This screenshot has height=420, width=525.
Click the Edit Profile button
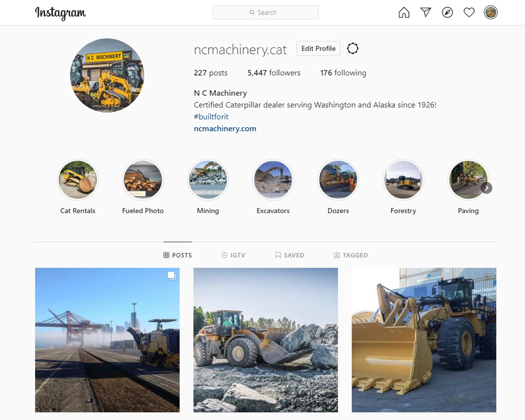318,48
